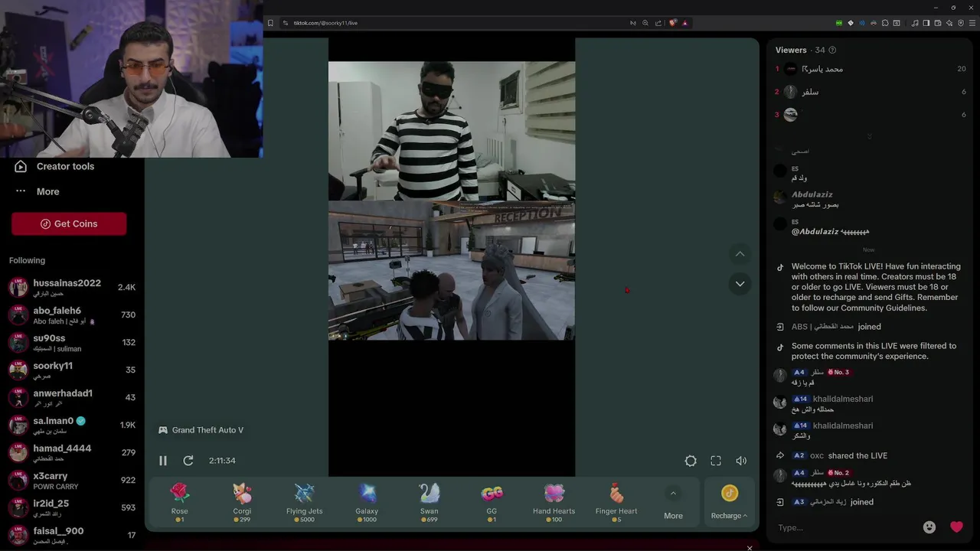Image resolution: width=980 pixels, height=551 pixels.
Task: Send the Hand Hearts gift
Action: [554, 503]
